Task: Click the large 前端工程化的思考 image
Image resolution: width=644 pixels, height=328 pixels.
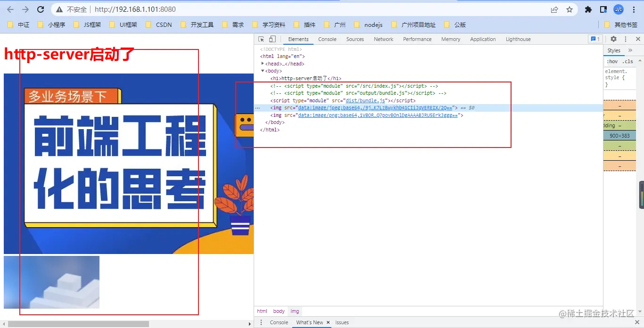Action: coord(129,164)
